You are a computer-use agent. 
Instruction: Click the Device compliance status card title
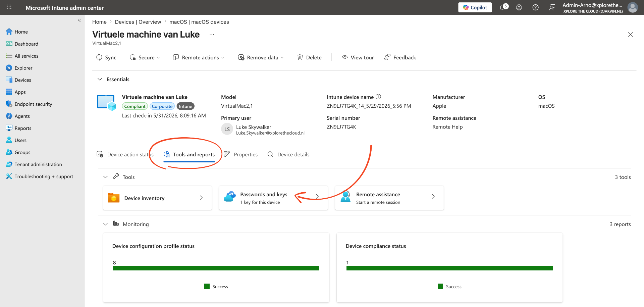pyautogui.click(x=376, y=246)
